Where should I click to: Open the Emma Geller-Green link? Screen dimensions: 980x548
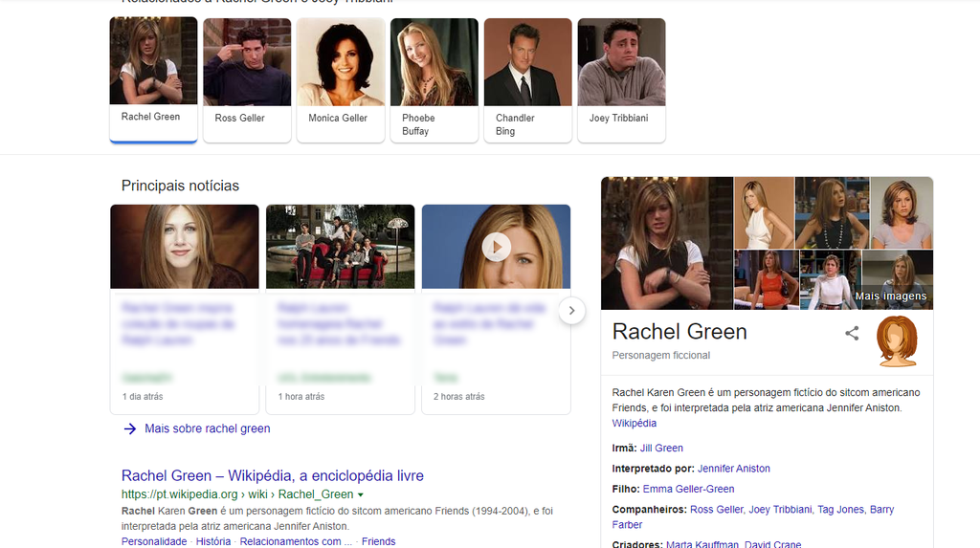tap(688, 490)
